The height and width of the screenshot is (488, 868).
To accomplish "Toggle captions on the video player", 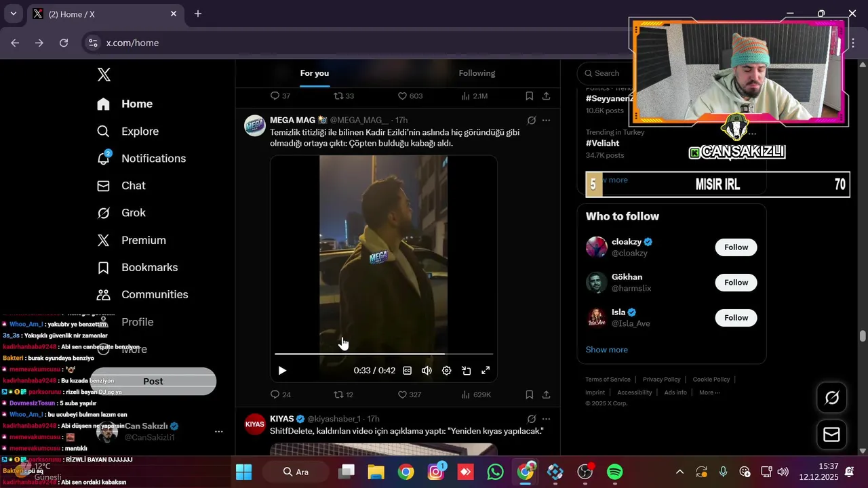I will pyautogui.click(x=408, y=371).
